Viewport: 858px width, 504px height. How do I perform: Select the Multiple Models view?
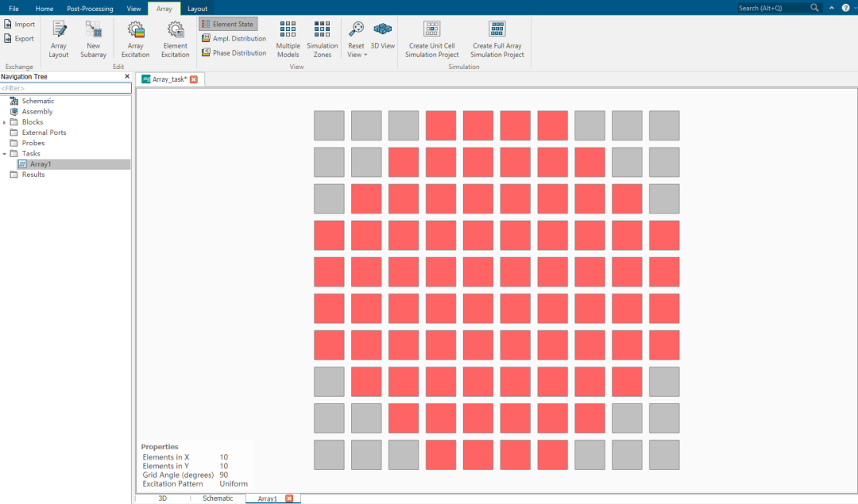pos(288,39)
